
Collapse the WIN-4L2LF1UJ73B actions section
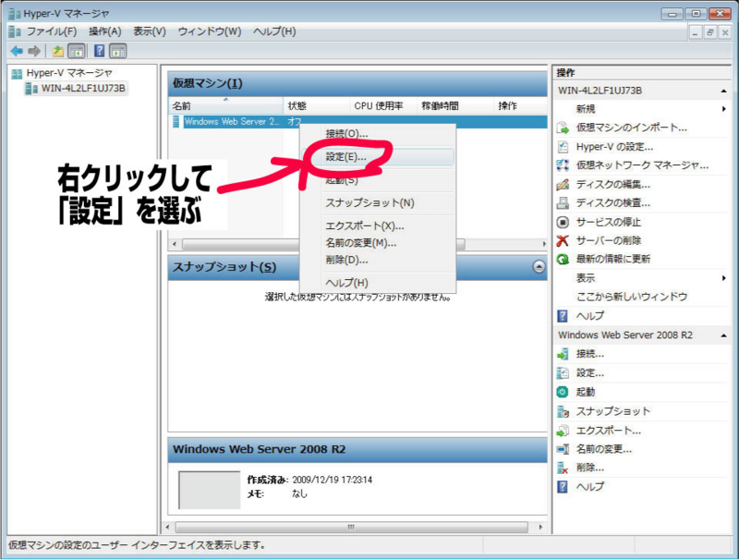coord(722,89)
